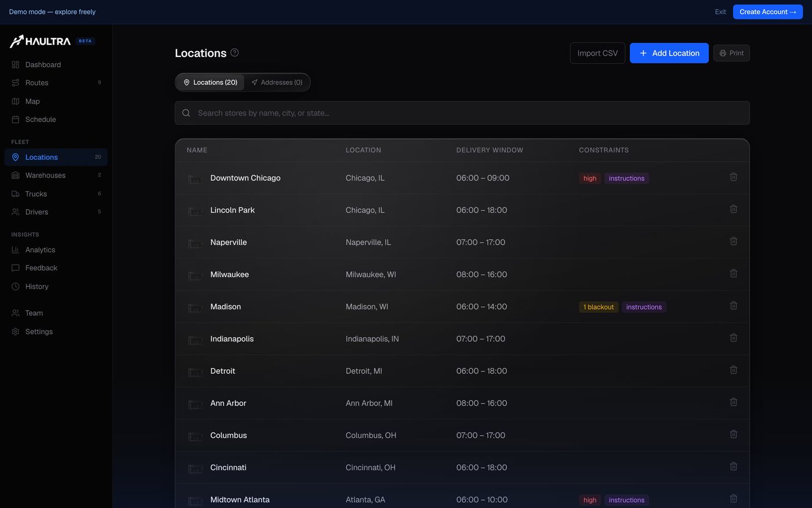Open Settings from the sidebar
The width and height of the screenshot is (812, 508).
click(56, 332)
